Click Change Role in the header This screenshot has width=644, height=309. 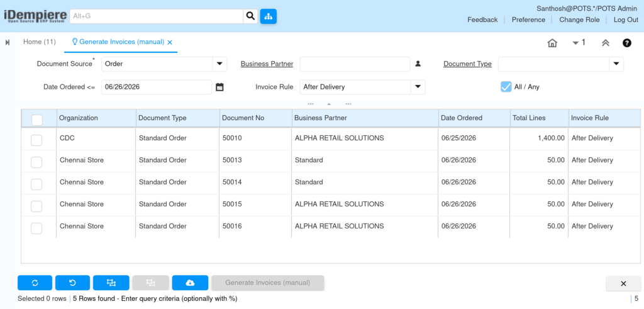[x=579, y=20]
